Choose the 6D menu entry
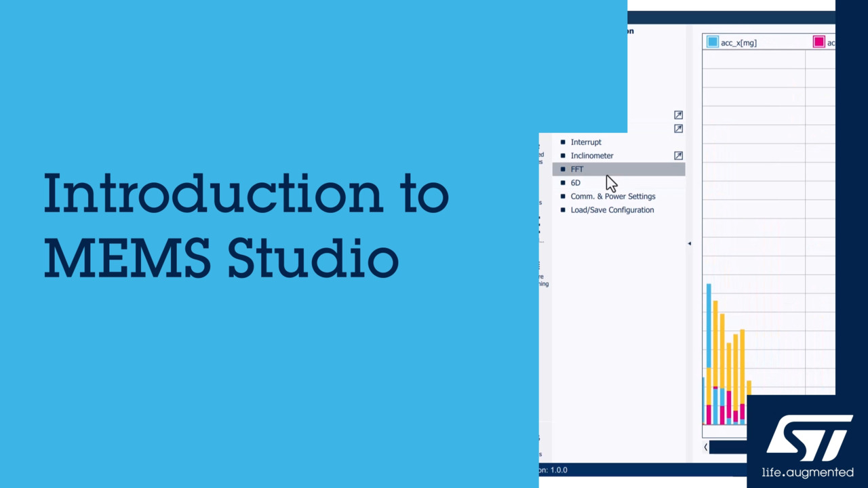This screenshot has height=488, width=868. click(576, 183)
